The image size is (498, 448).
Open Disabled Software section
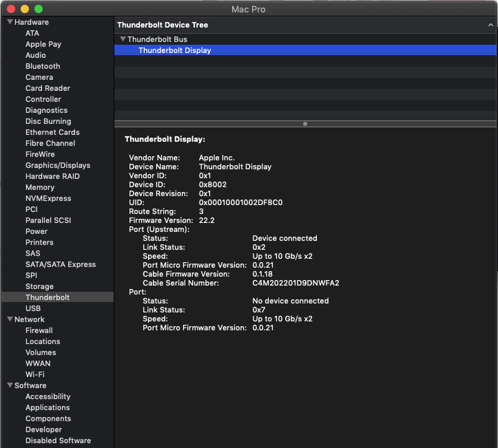(58, 440)
